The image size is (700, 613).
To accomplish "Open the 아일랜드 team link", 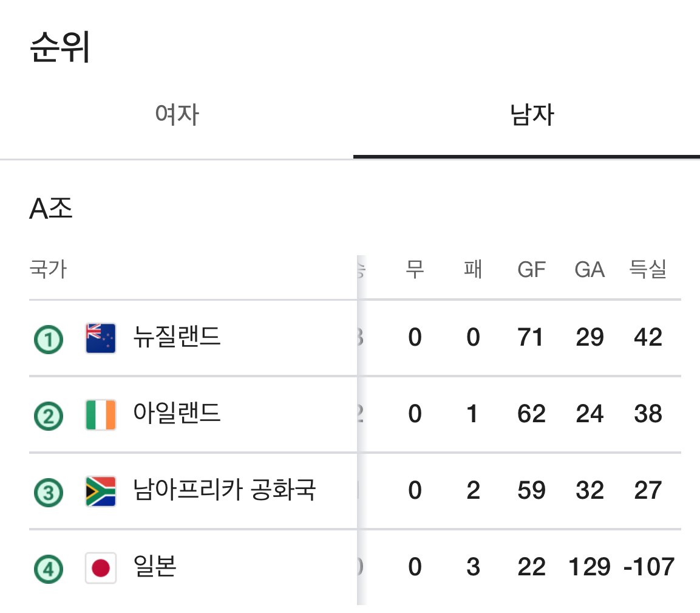I will pyautogui.click(x=177, y=414).
